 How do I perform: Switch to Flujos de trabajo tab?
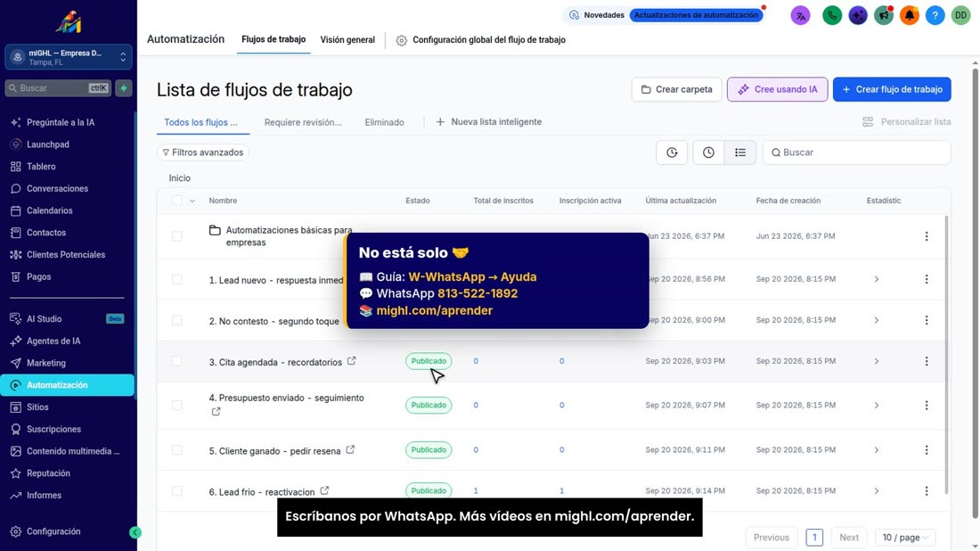coord(274,39)
